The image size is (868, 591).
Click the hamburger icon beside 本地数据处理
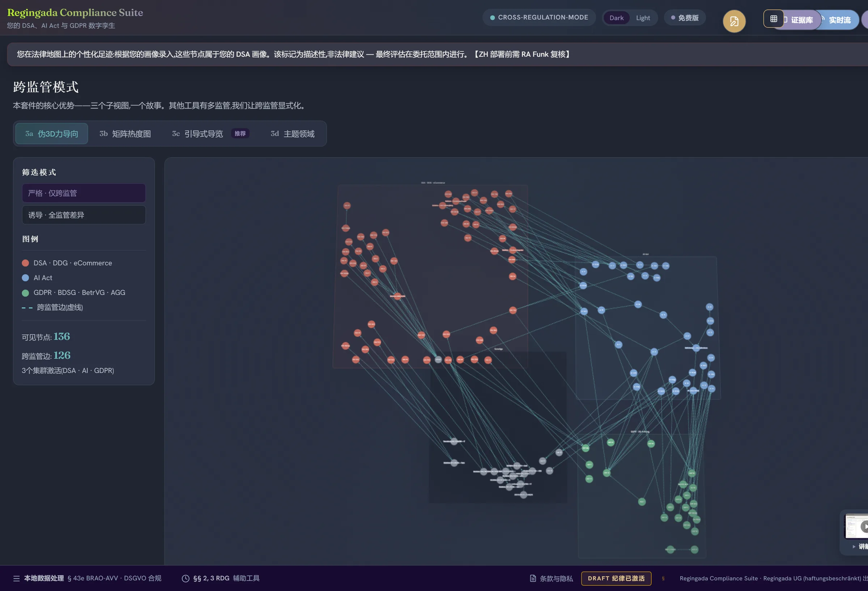(16, 578)
